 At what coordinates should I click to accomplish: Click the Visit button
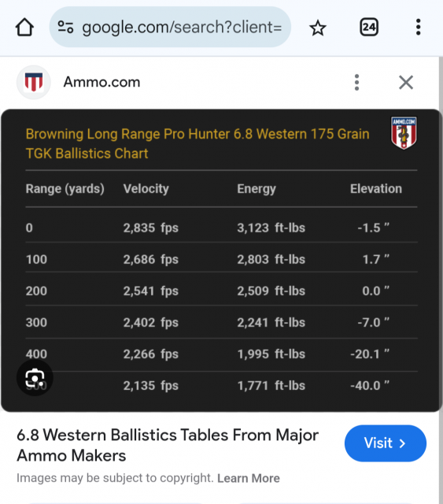point(386,443)
